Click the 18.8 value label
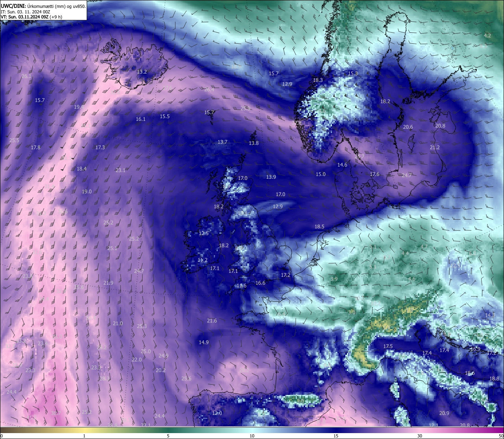 (494, 378)
